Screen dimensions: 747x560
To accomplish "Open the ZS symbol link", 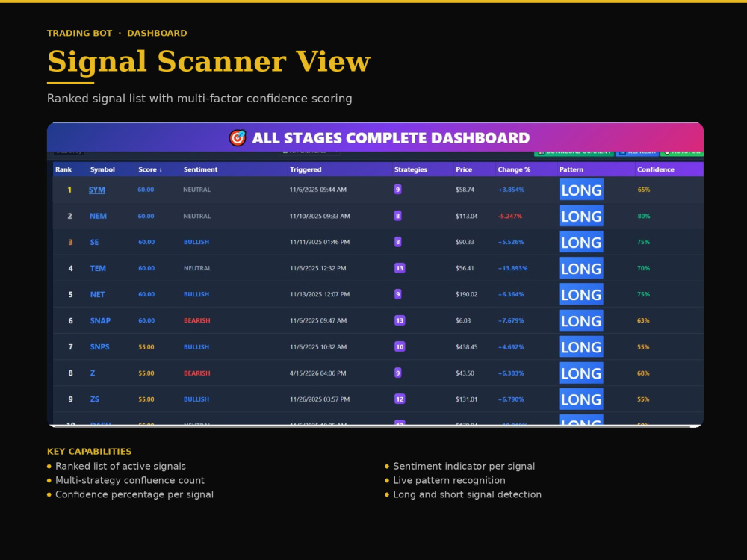I will tap(94, 399).
